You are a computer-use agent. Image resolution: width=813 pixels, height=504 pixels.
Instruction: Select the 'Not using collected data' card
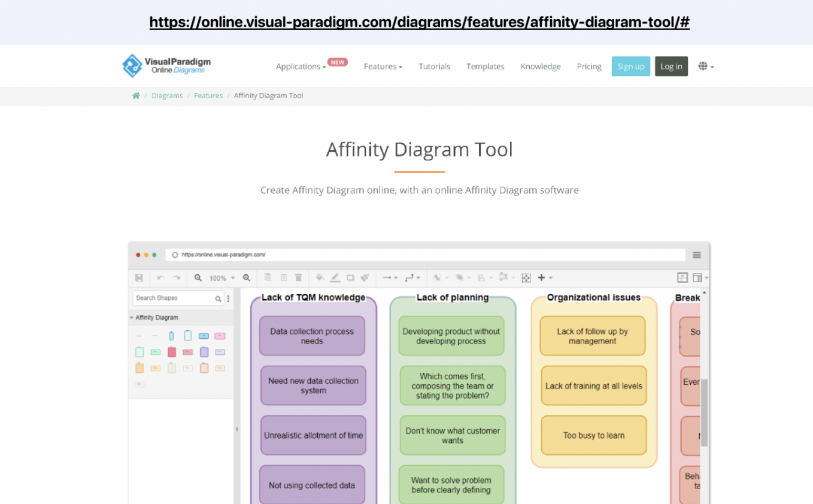point(312,485)
